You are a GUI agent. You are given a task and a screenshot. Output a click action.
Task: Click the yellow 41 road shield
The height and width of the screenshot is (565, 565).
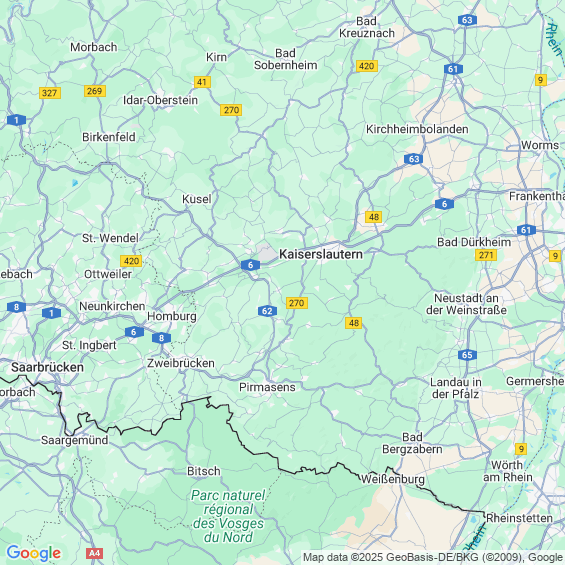click(x=202, y=82)
